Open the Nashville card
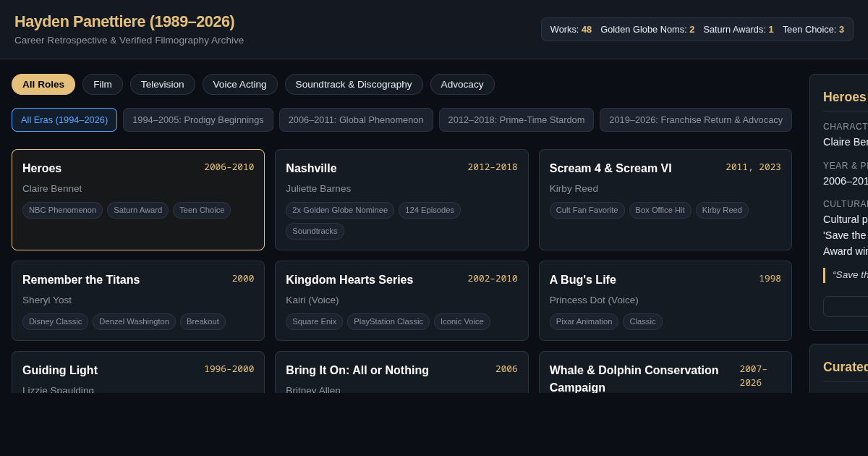 pyautogui.click(x=401, y=200)
